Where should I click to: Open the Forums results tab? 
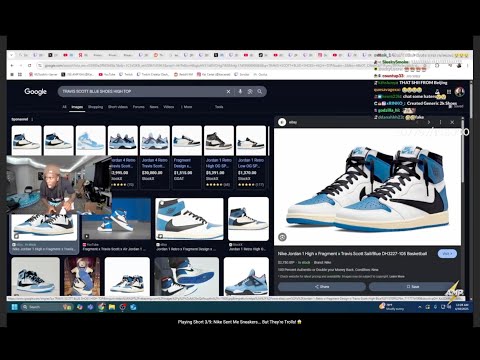139,107
